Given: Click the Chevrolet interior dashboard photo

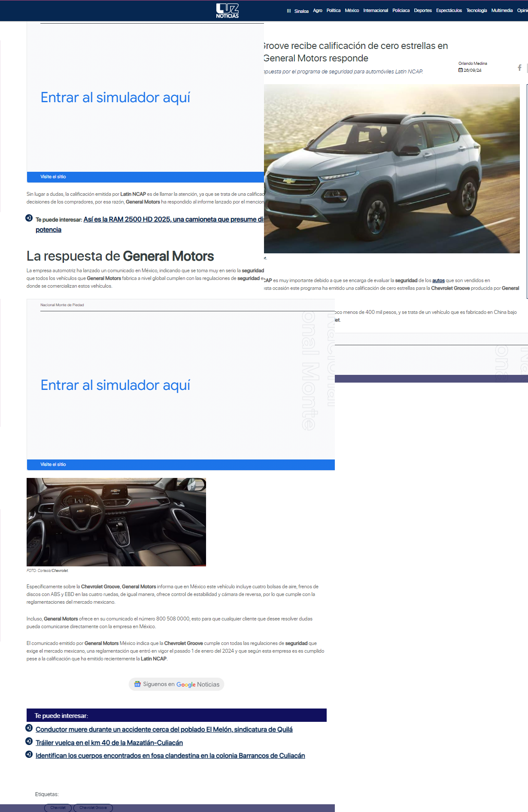Looking at the screenshot, I should click(x=116, y=522).
